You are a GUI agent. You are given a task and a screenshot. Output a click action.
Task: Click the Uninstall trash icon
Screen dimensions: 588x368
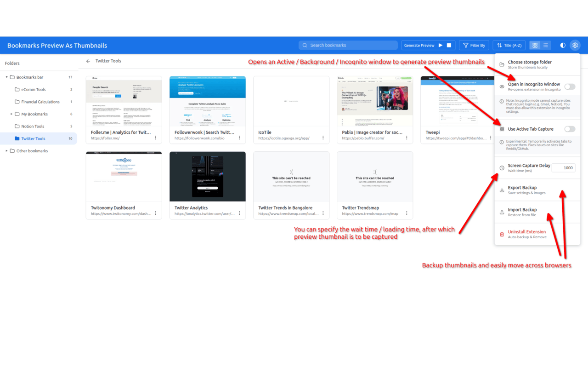tap(502, 234)
